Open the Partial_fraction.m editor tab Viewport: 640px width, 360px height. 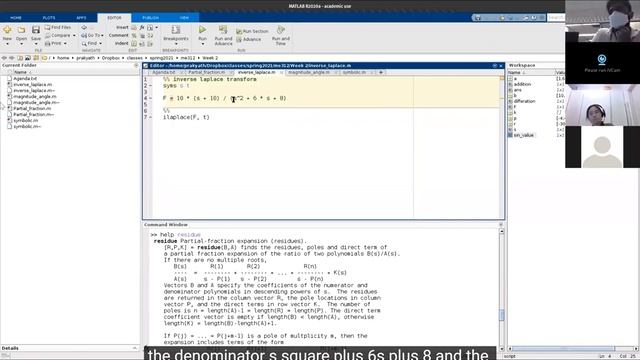click(x=207, y=72)
